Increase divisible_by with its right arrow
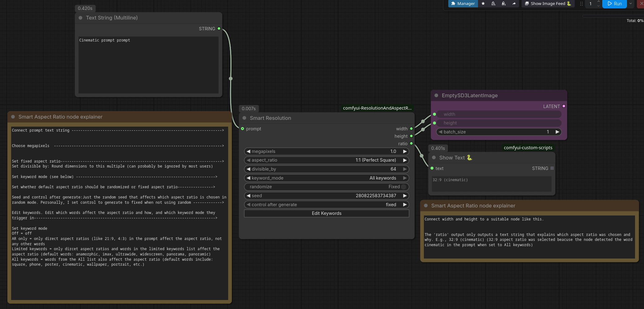 coord(405,169)
